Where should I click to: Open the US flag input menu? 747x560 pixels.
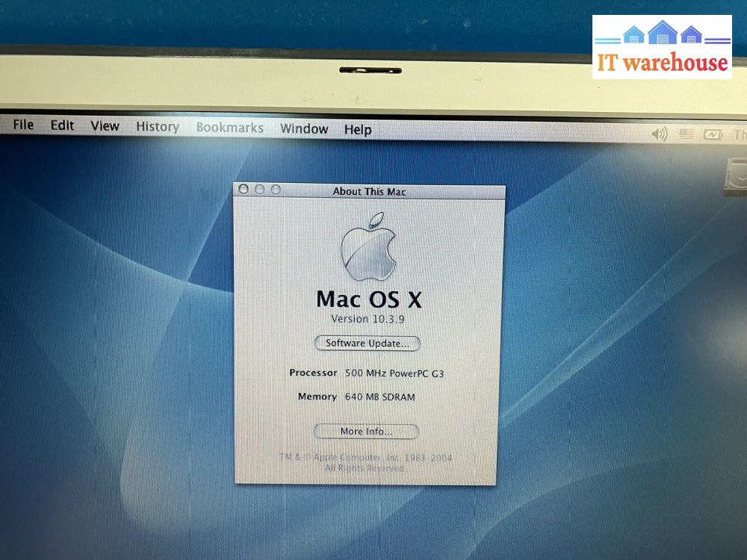pos(686,134)
